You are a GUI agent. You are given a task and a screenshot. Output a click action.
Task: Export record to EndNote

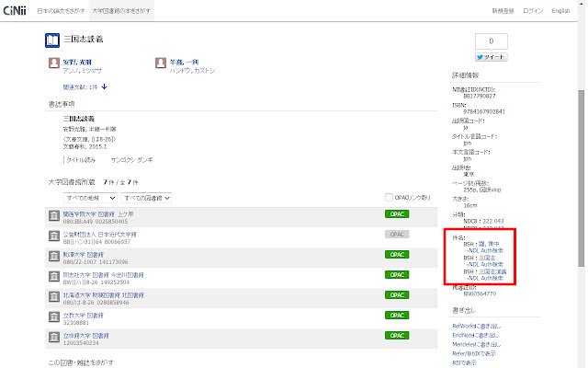pyautogui.click(x=476, y=335)
